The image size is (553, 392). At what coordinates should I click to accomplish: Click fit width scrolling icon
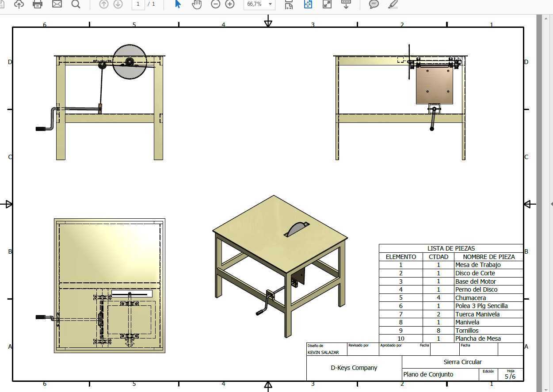click(x=289, y=4)
